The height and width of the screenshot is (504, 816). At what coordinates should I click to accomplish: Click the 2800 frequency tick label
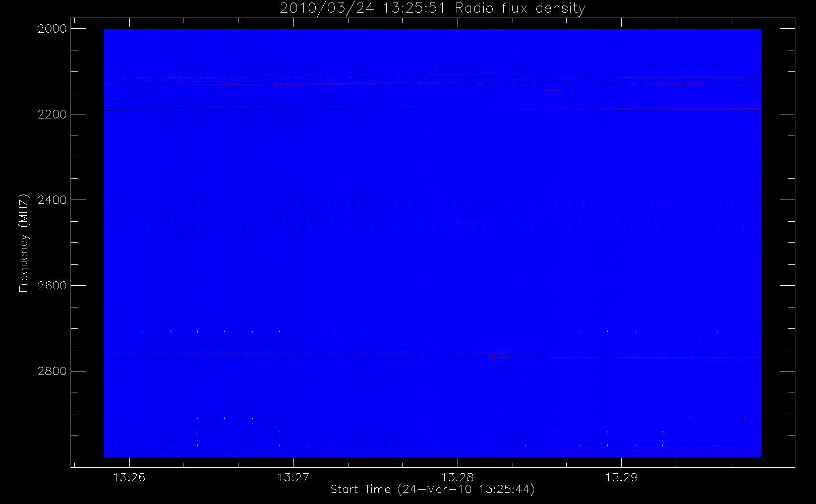coord(52,371)
